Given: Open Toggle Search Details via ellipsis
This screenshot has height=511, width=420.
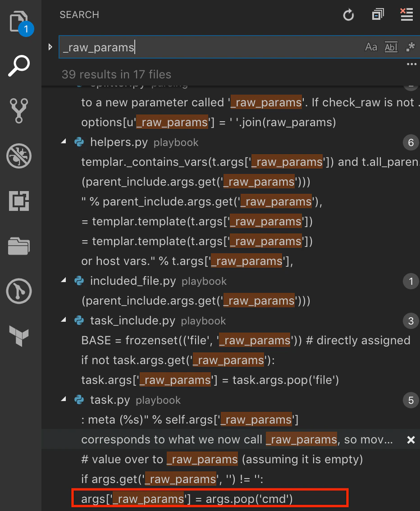Looking at the screenshot, I should point(411,64).
